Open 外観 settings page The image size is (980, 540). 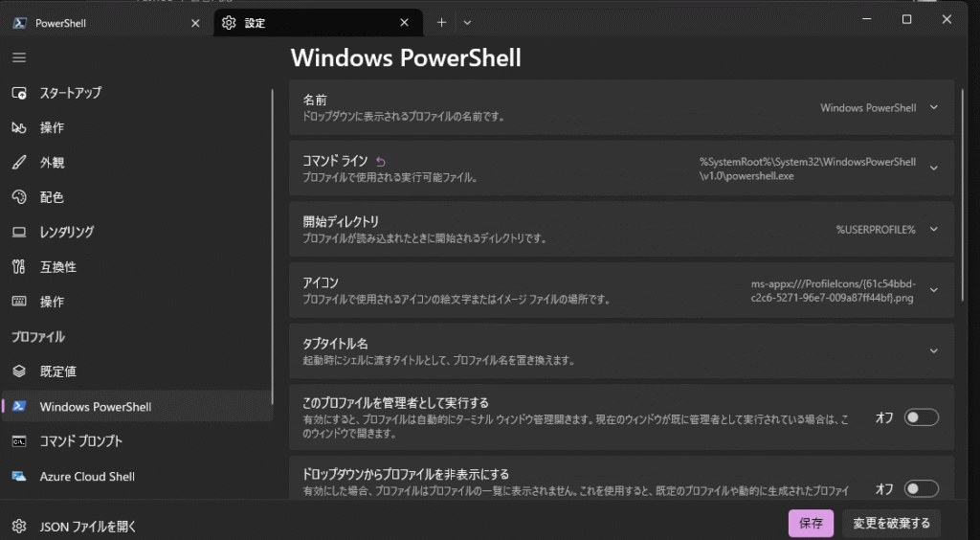(136, 163)
